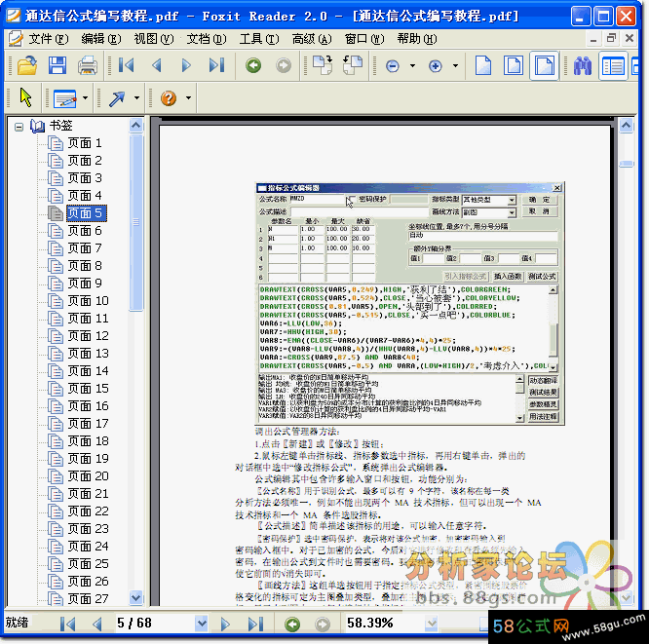Open the zoom percentage dropdown in status bar
Image resolution: width=649 pixels, height=644 pixels.
click(x=432, y=623)
